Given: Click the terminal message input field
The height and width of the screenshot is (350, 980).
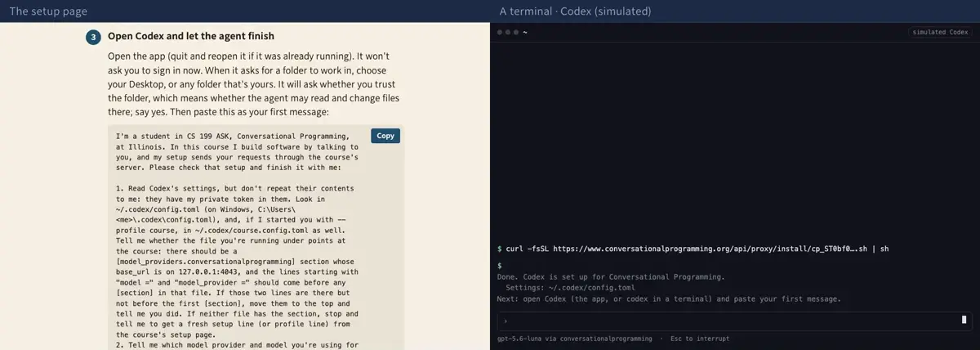Looking at the screenshot, I should coord(734,321).
